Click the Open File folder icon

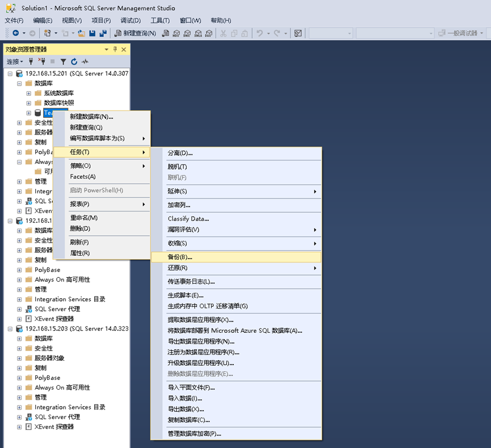point(81,33)
